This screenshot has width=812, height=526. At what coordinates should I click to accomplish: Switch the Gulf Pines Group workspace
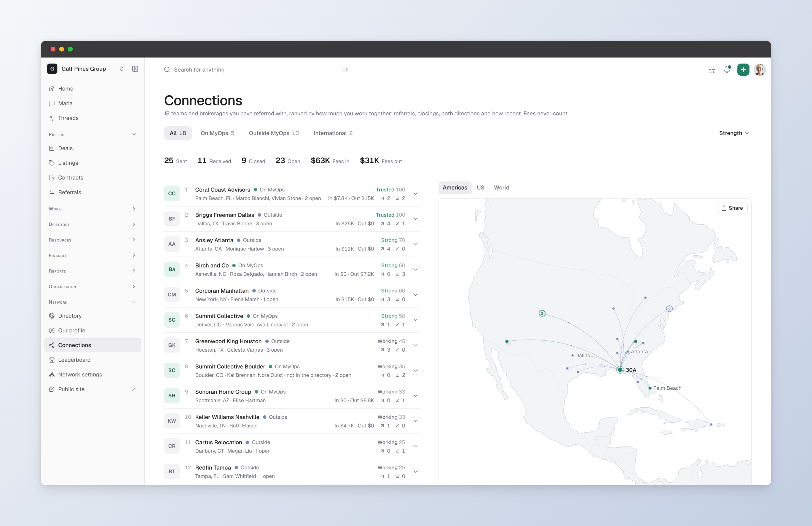[x=86, y=69]
